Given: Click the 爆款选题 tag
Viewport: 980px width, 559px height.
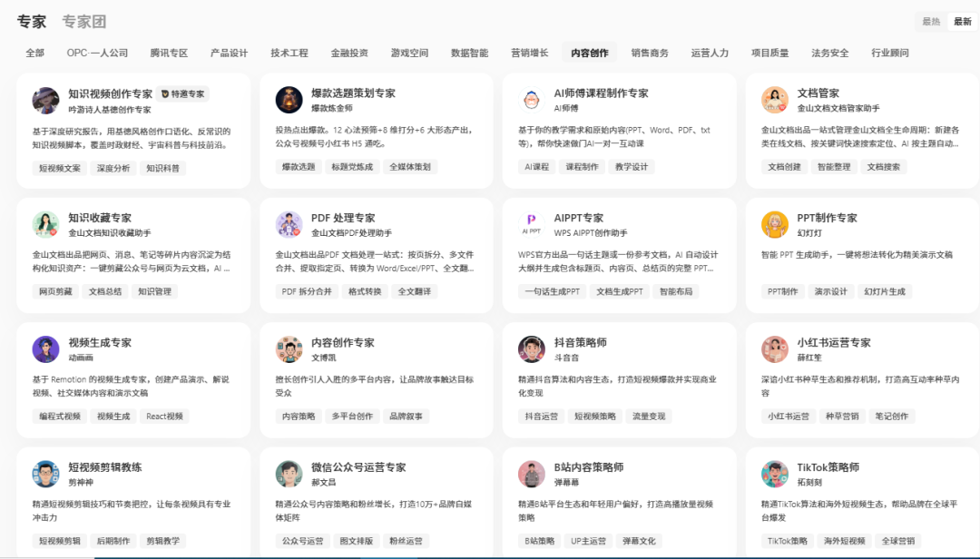Looking at the screenshot, I should pos(299,166).
